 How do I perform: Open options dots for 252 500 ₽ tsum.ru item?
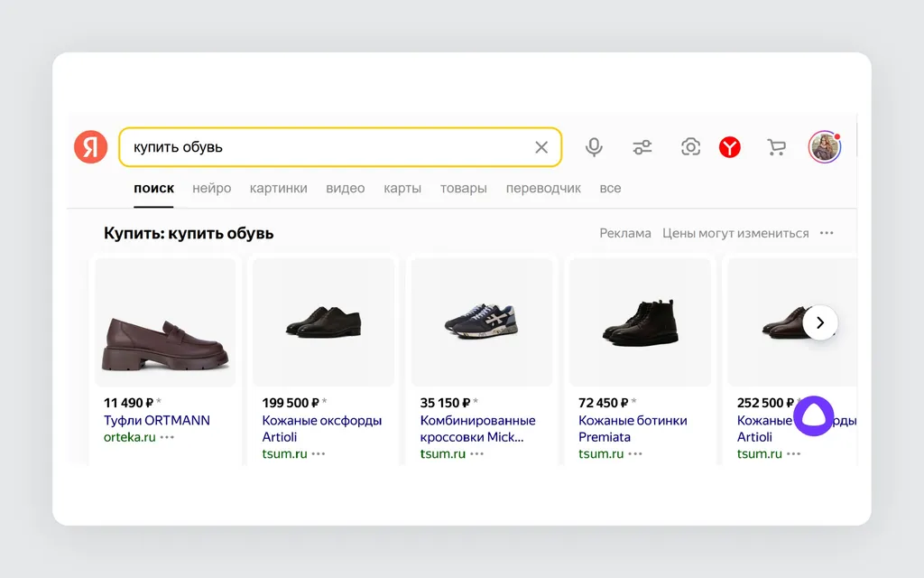click(x=794, y=453)
